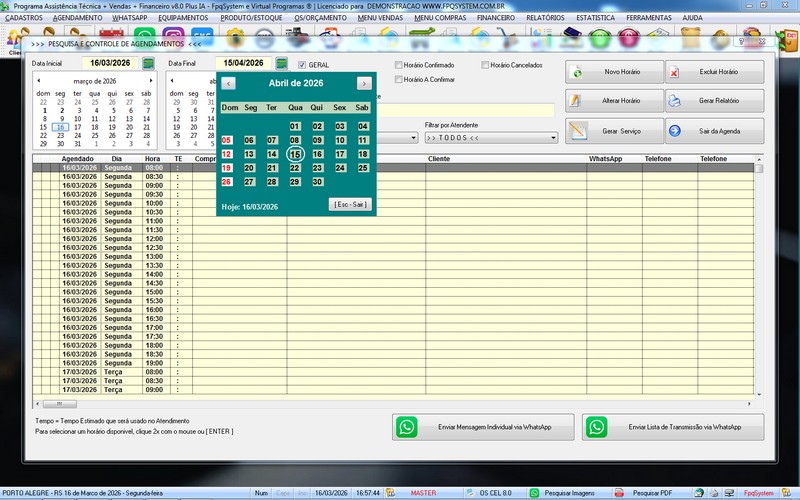Exit with Sair da Agenda button
The width and height of the screenshot is (800, 500).
coord(713,131)
